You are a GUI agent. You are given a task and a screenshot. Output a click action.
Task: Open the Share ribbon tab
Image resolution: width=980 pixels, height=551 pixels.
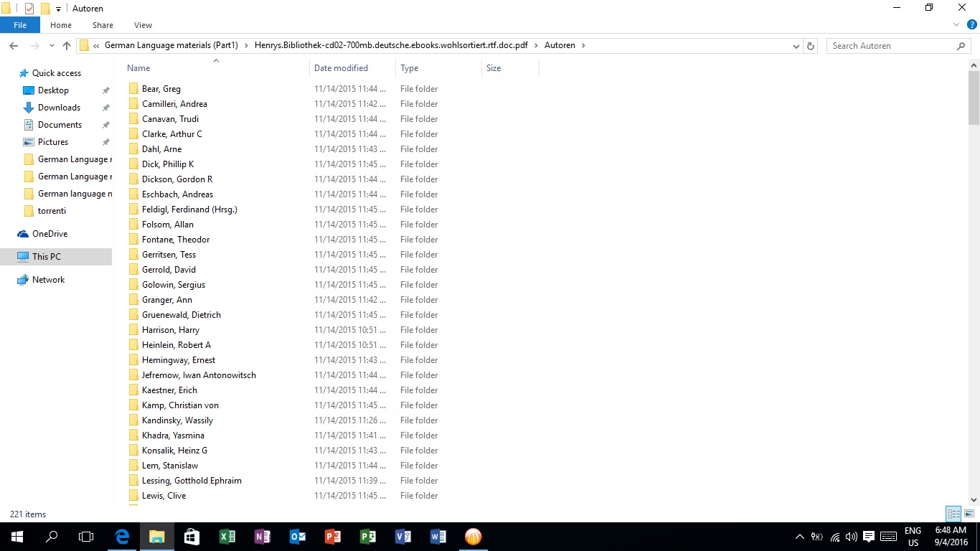pyautogui.click(x=103, y=25)
